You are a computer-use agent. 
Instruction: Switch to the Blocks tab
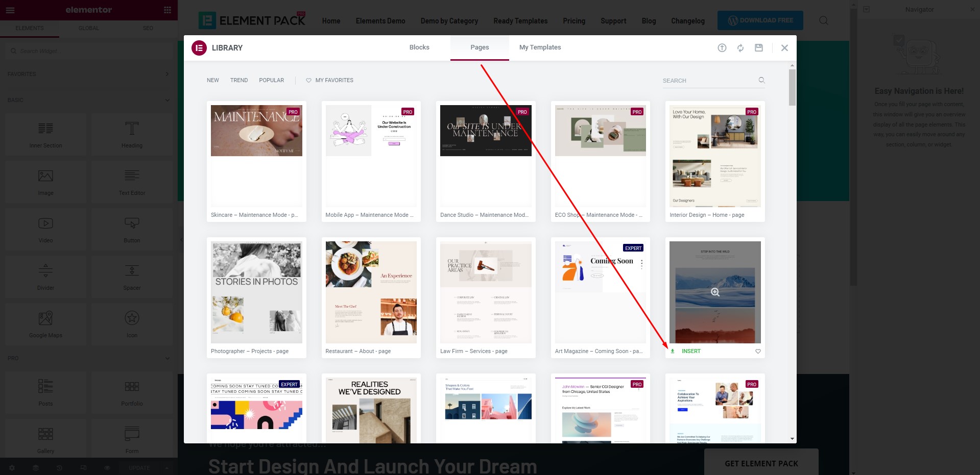pos(419,47)
